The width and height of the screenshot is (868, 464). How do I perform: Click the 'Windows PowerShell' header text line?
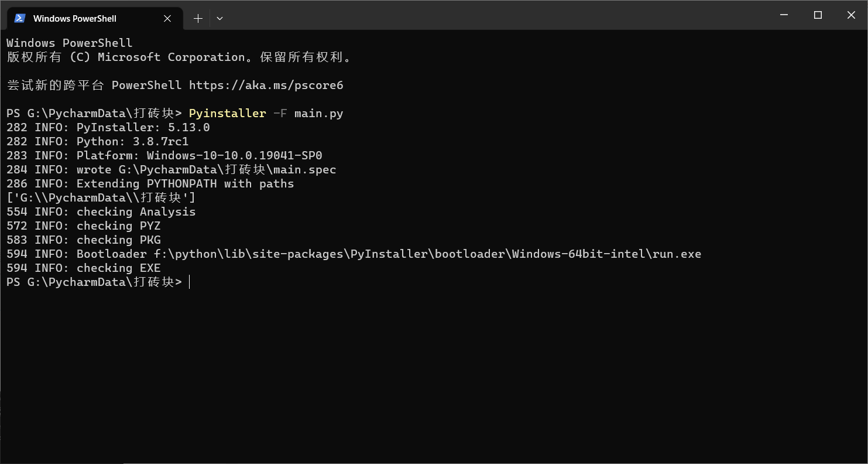coord(70,43)
